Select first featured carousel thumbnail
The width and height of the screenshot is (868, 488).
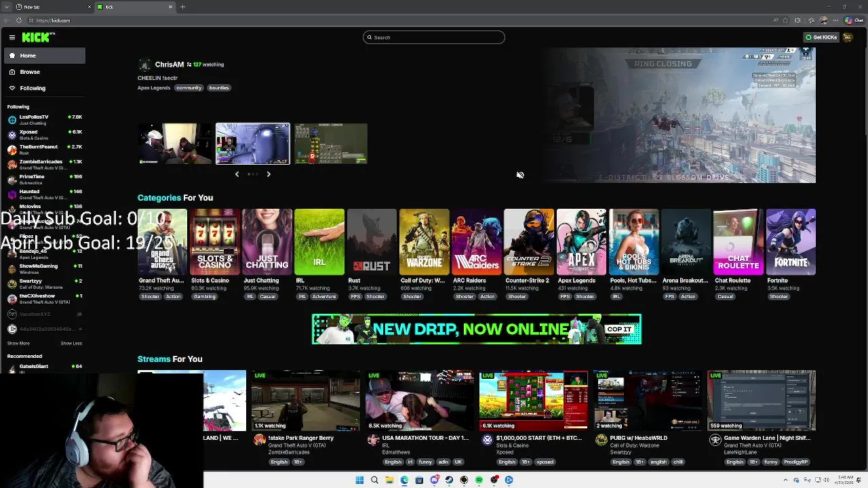tap(175, 144)
